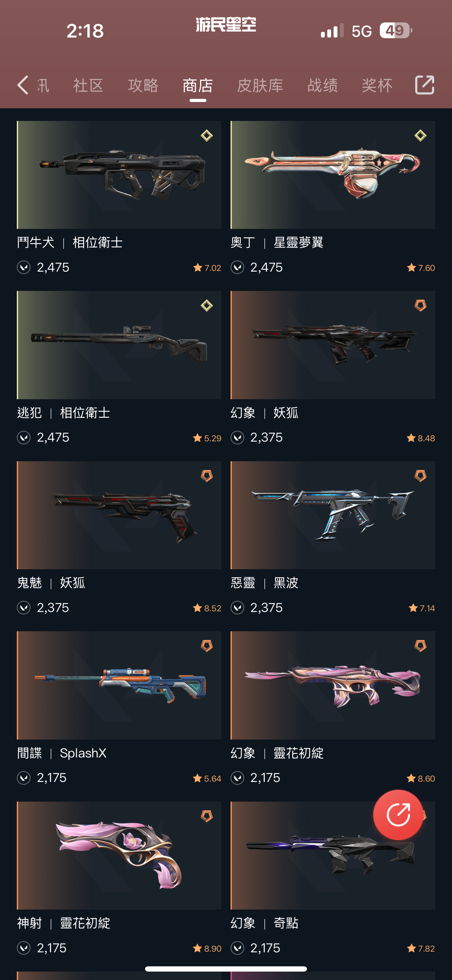
Task: Tap the red floating share button
Action: coord(398,815)
